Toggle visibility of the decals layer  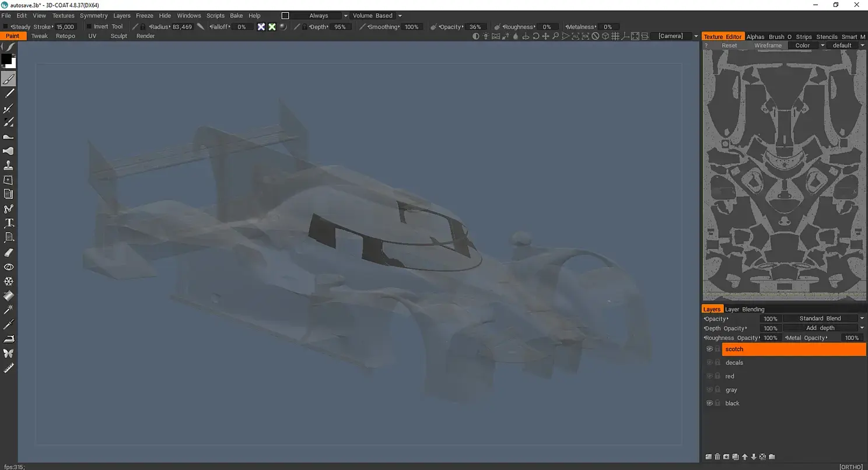(709, 363)
